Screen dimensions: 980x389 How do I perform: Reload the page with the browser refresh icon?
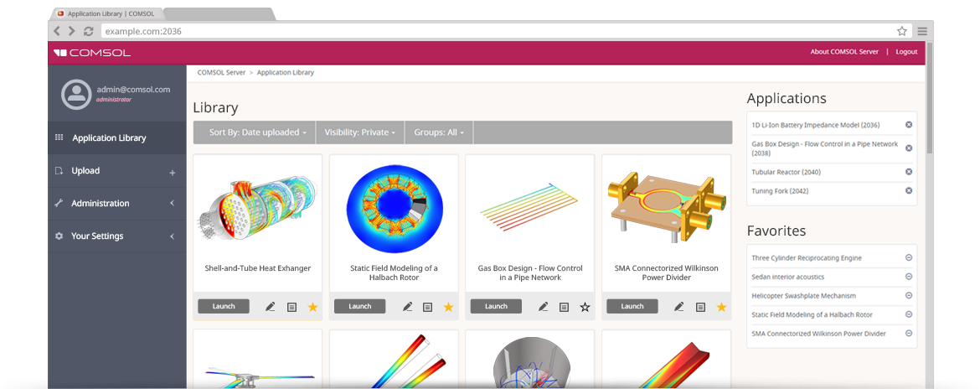[88, 31]
